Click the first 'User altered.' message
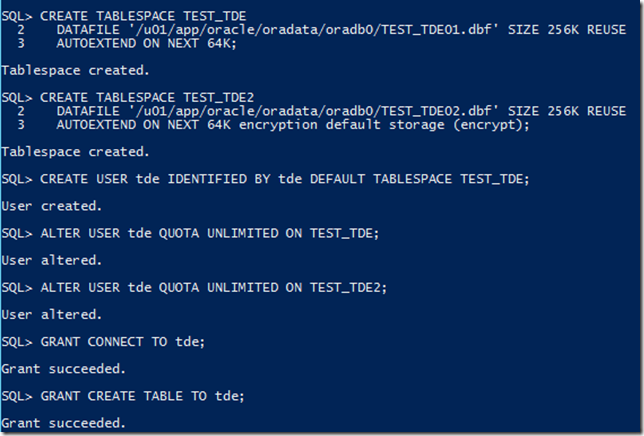This screenshot has width=644, height=436. pos(52,260)
